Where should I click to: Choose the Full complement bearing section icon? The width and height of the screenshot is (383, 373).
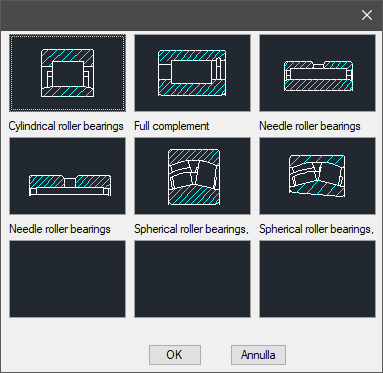point(192,73)
